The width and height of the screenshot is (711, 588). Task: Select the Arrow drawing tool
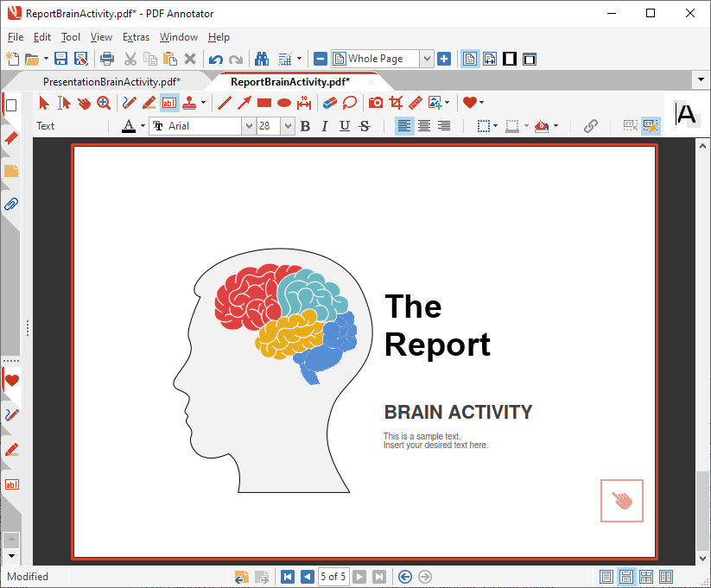pyautogui.click(x=244, y=103)
